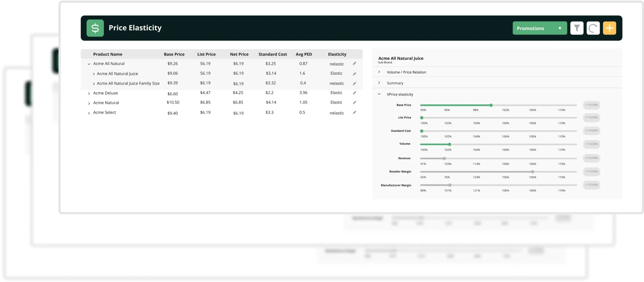Screen dimensions: 644x282
Task: Expand the Summary section
Action: (x=379, y=83)
